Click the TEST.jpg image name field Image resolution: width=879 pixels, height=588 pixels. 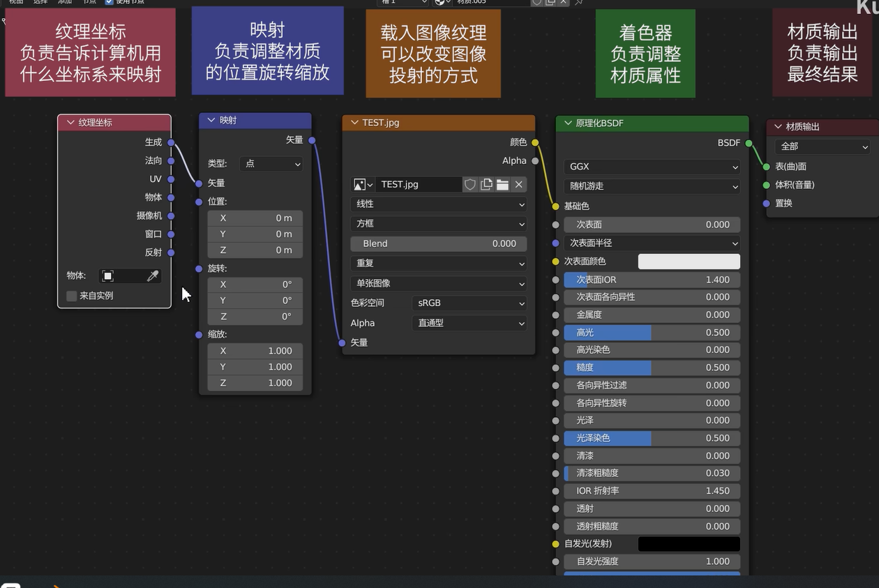(x=418, y=184)
